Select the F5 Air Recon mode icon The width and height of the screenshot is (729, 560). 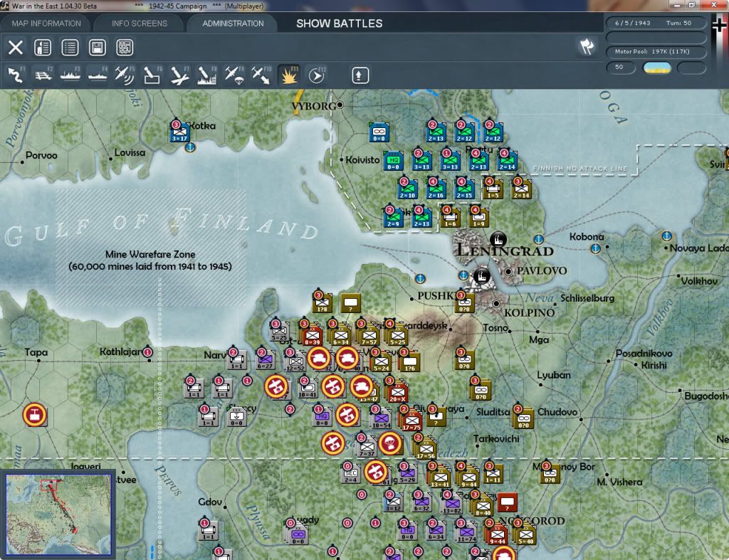pyautogui.click(x=125, y=75)
